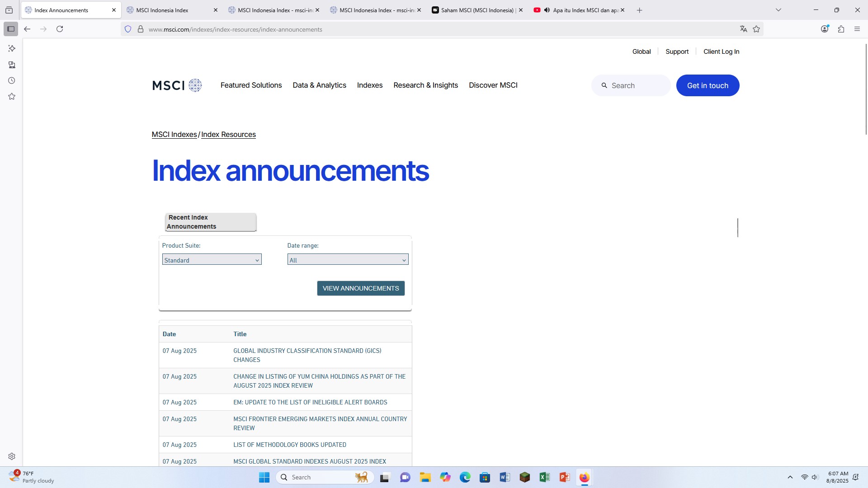Expand the Date range dropdown
The width and height of the screenshot is (868, 488).
click(348, 260)
